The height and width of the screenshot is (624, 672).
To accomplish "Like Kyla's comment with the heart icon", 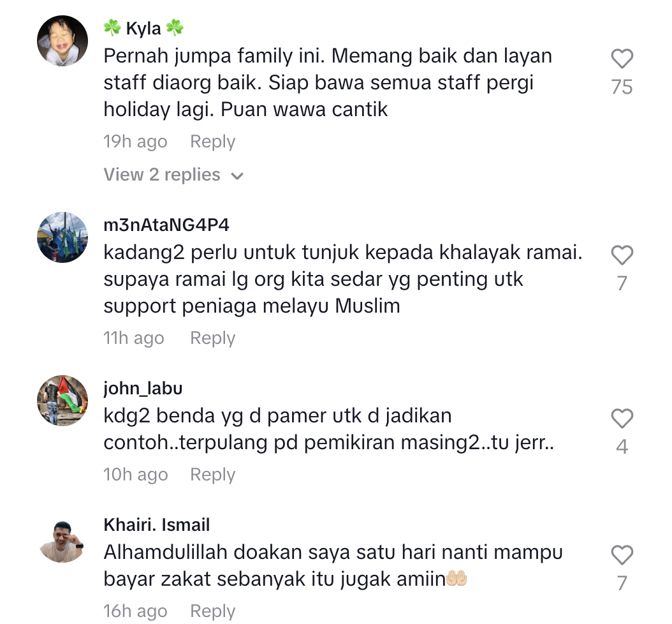I will coord(622,59).
